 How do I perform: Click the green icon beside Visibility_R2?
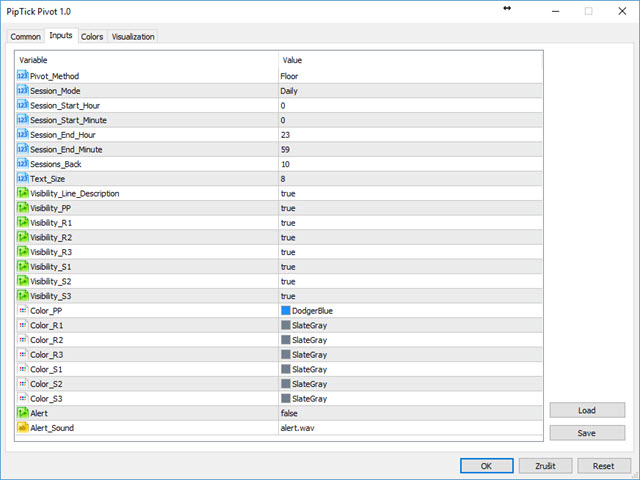[x=22, y=237]
